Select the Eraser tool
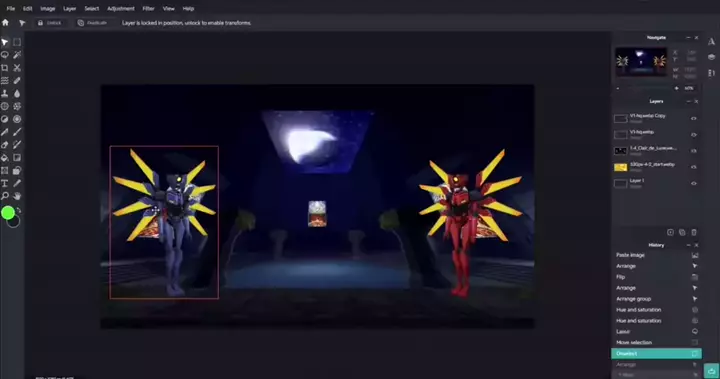The height and width of the screenshot is (379, 720). tap(5, 145)
